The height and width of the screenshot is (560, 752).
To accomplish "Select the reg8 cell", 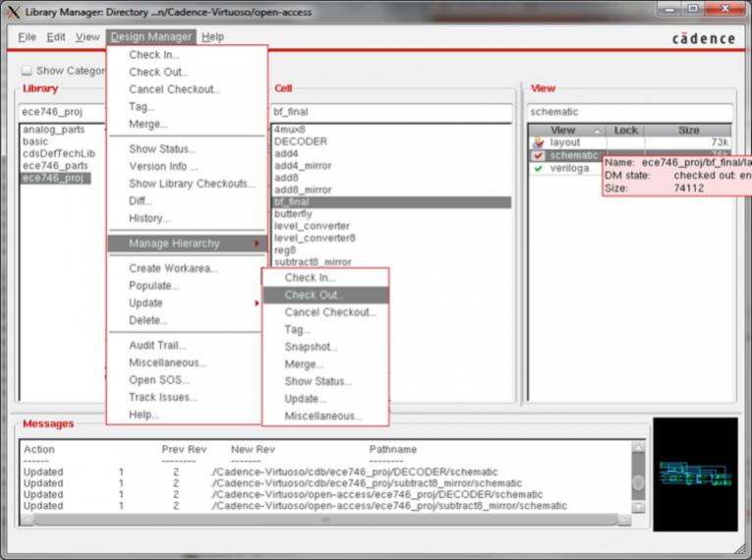I will click(284, 251).
